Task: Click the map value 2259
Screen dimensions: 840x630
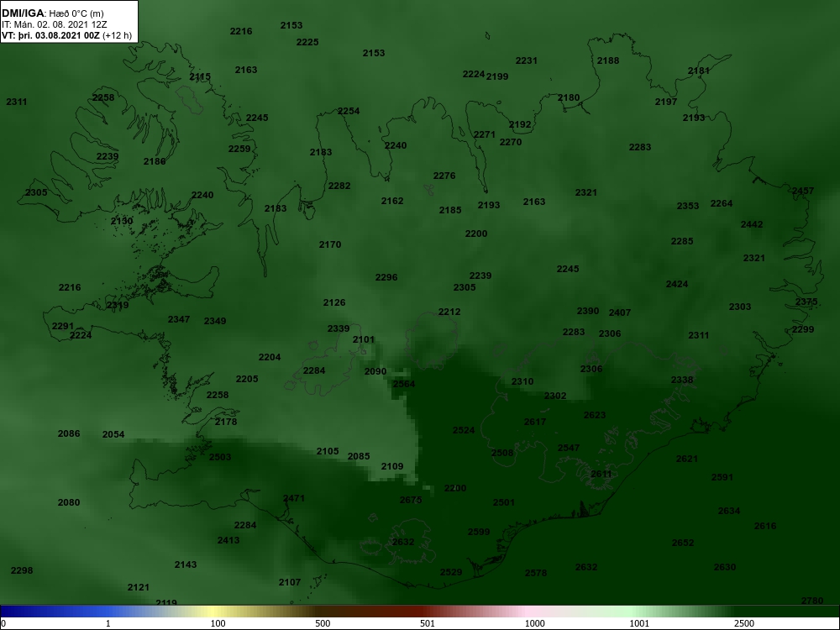Action: (239, 149)
